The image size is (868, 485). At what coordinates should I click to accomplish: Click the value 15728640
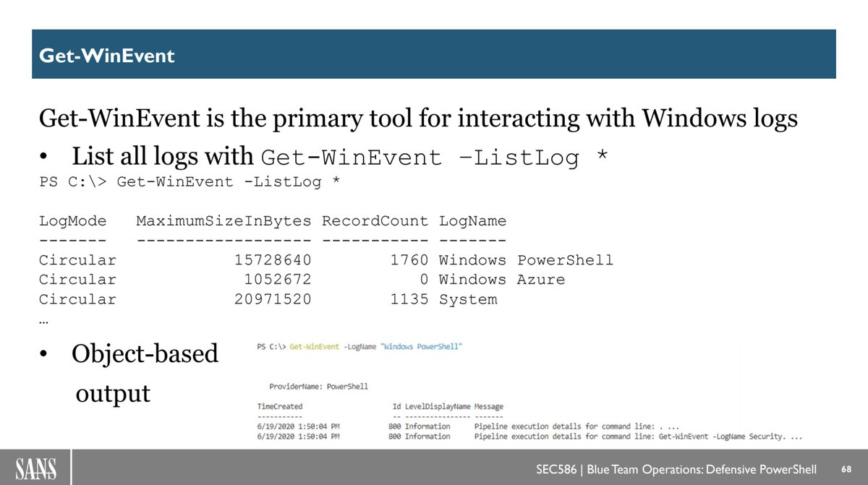pyautogui.click(x=273, y=260)
